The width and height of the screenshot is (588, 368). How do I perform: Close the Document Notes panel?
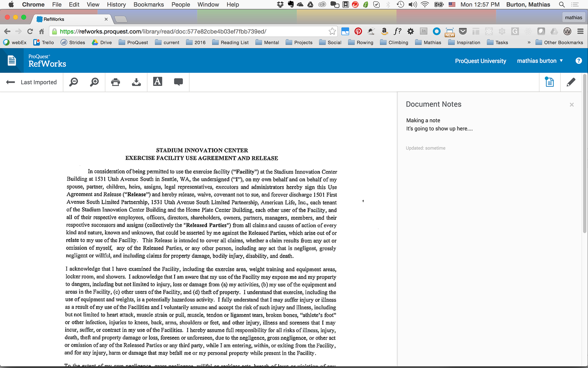click(x=571, y=105)
